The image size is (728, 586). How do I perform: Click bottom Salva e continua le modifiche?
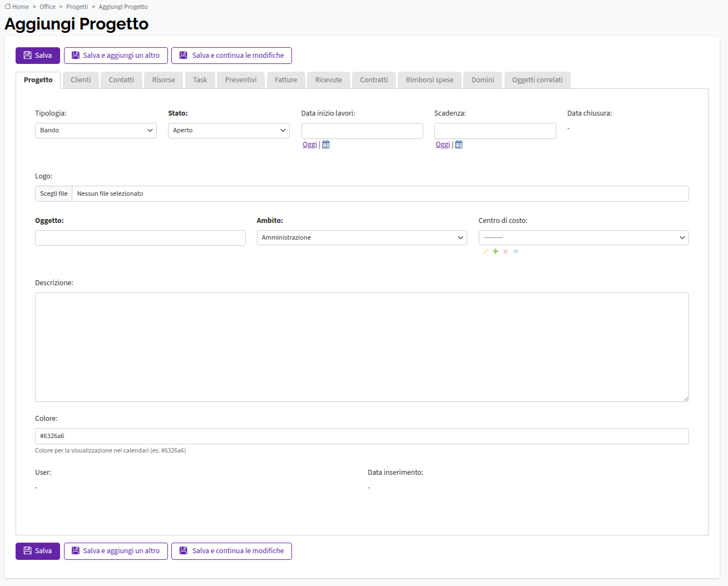coord(231,551)
